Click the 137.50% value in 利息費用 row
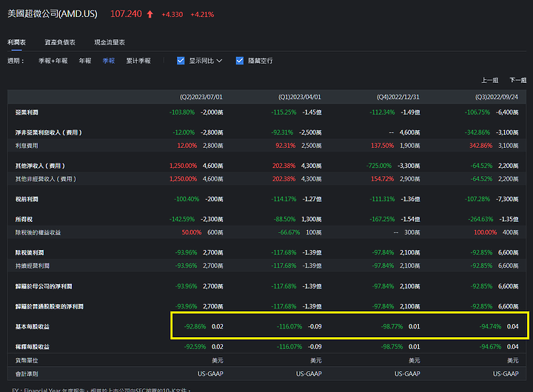Screen dimensions: 533x392 pyautogui.click(x=383, y=146)
